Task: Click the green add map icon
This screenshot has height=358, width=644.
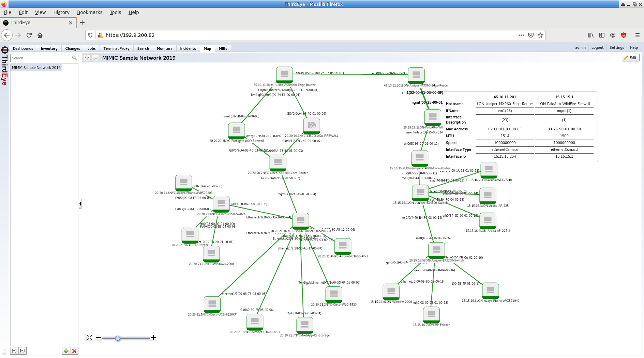Action: coord(66,350)
